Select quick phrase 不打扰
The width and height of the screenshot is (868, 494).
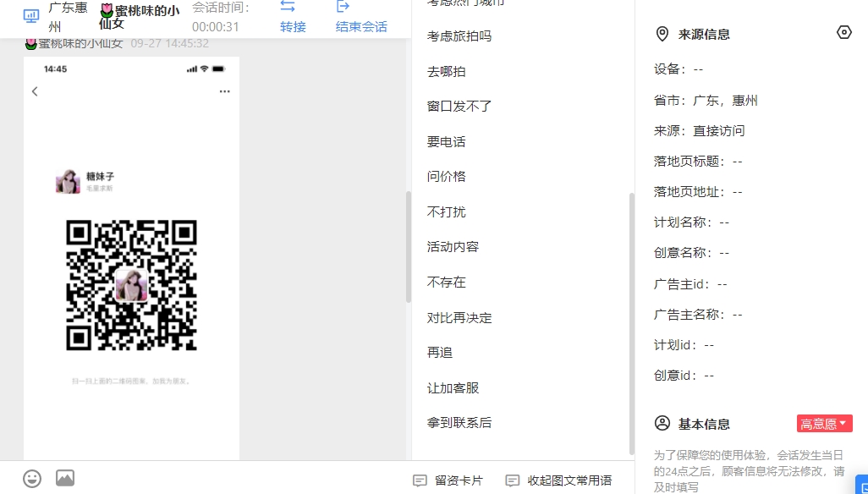446,211
